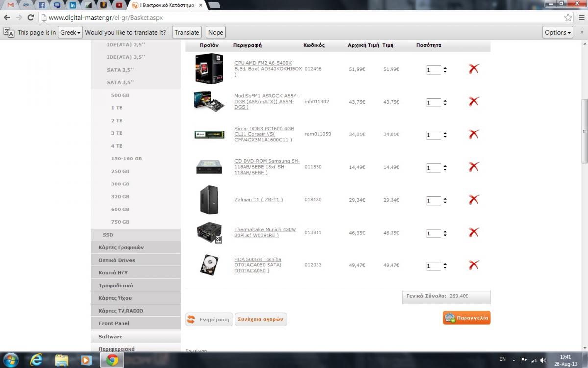Delete Thermaltake Munich 430W from basket

(473, 232)
